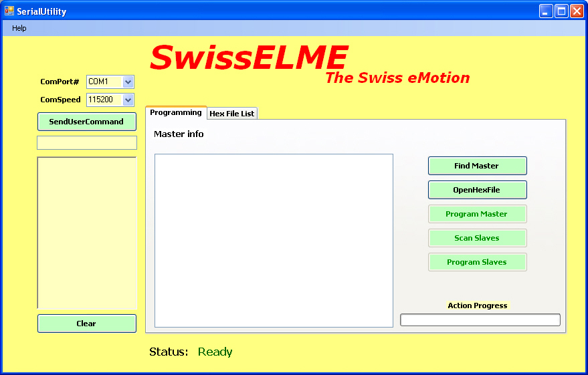Click the ComSpeed label
588x375 pixels.
point(60,100)
